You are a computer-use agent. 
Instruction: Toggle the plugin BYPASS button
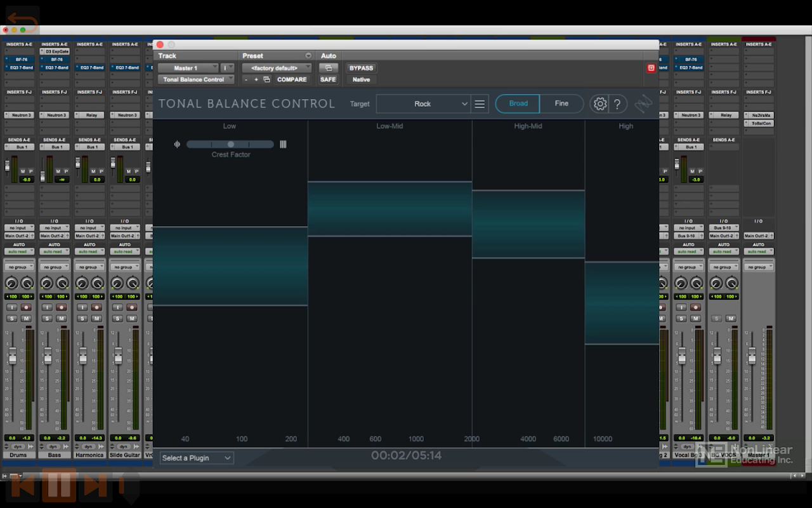(x=361, y=68)
